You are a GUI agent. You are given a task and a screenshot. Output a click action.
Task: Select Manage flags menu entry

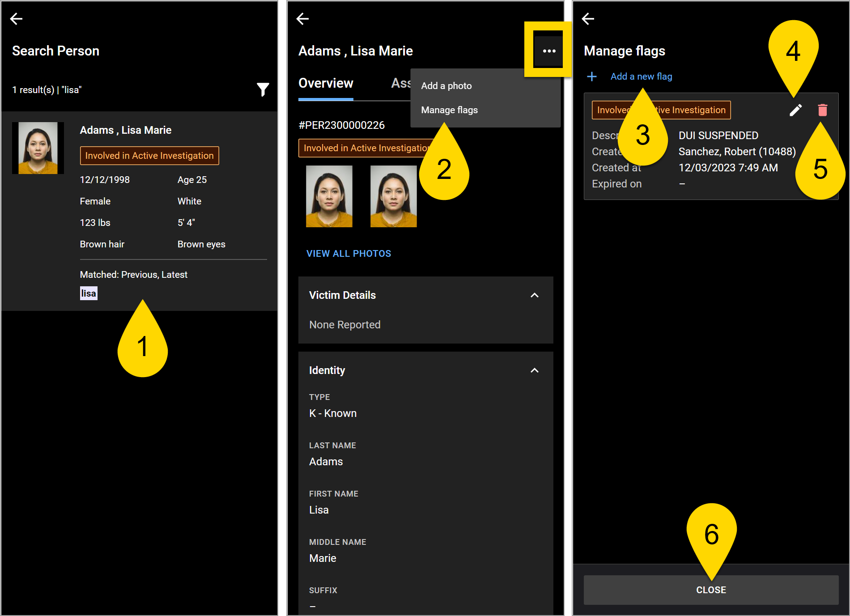pos(449,110)
